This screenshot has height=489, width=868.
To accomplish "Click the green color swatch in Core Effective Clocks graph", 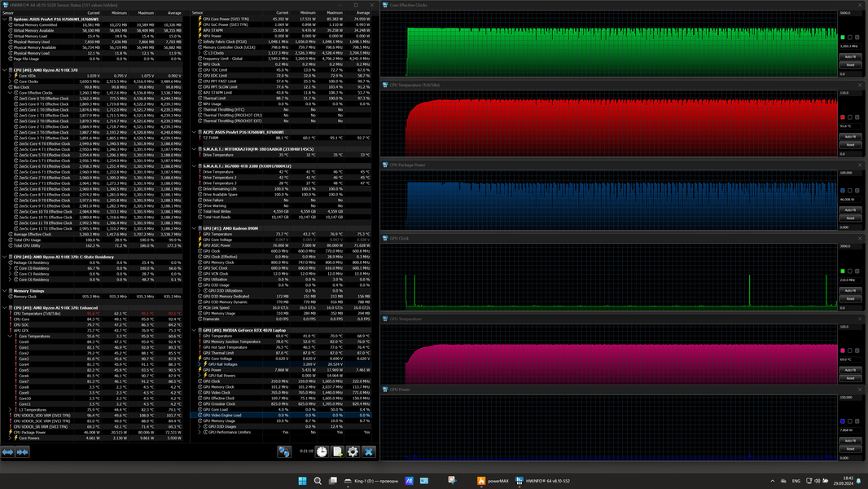I will [843, 37].
